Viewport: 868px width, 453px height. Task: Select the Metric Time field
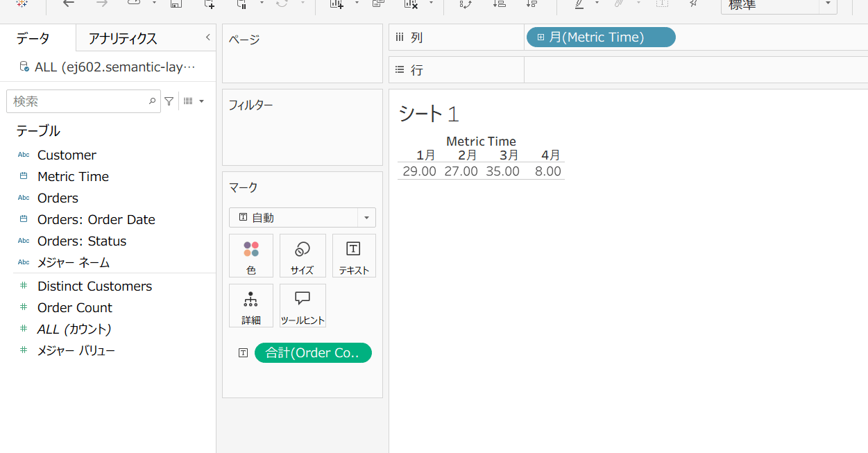[73, 176]
